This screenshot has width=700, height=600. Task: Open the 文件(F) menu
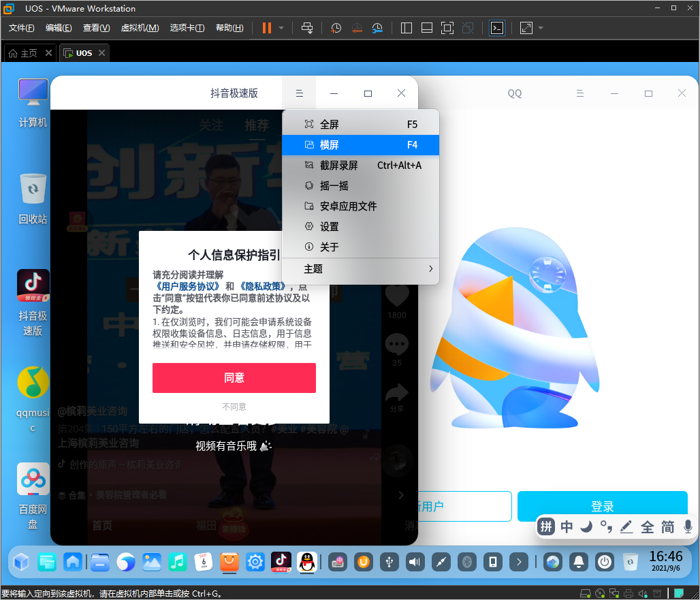21,28
